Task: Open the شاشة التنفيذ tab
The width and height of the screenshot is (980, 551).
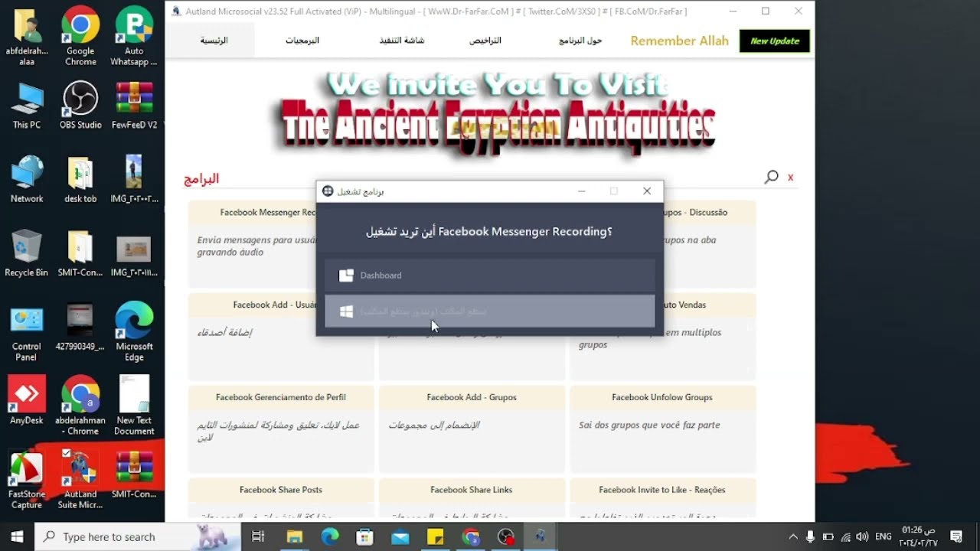Action: (x=402, y=41)
